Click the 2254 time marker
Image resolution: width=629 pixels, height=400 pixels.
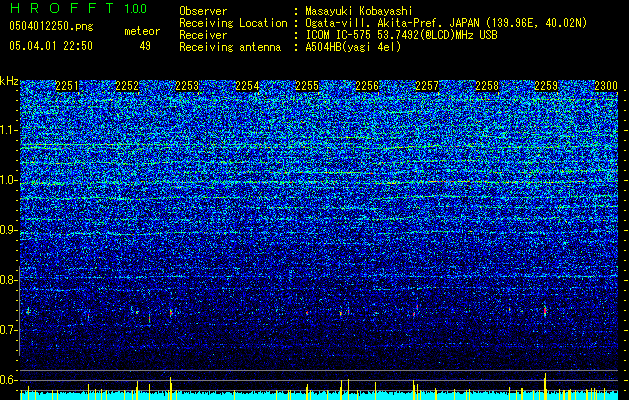pos(247,86)
